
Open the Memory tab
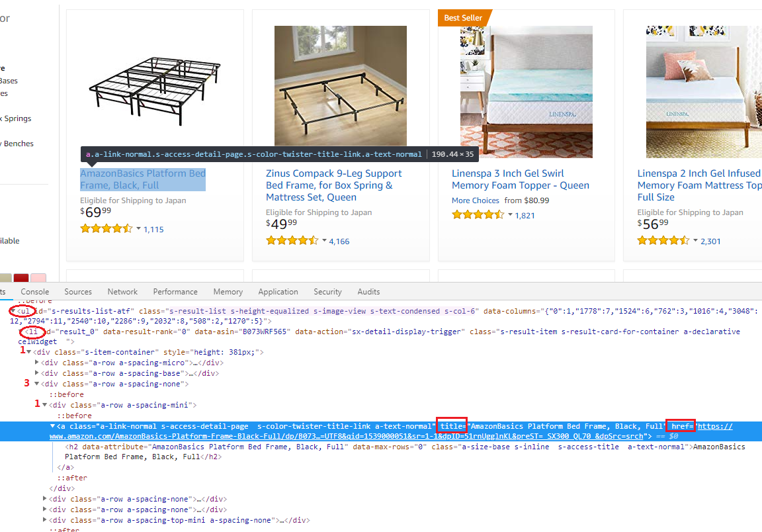pos(228,292)
